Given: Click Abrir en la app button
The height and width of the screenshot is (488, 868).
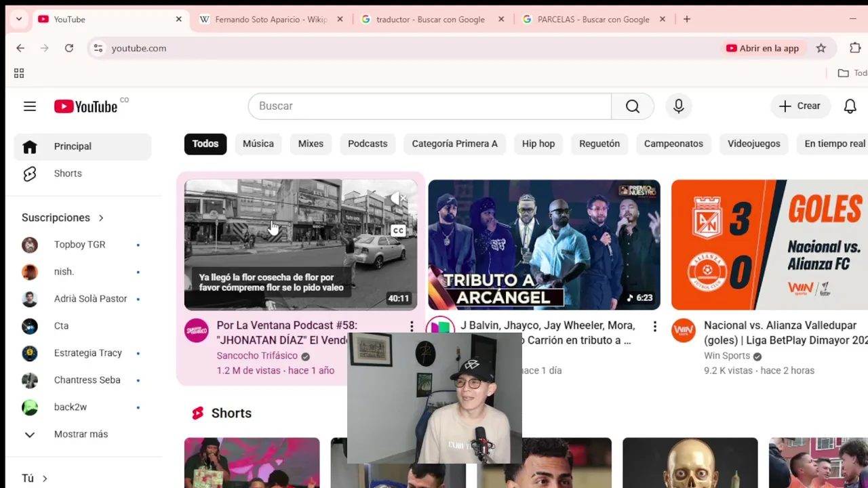Looking at the screenshot, I should [763, 48].
